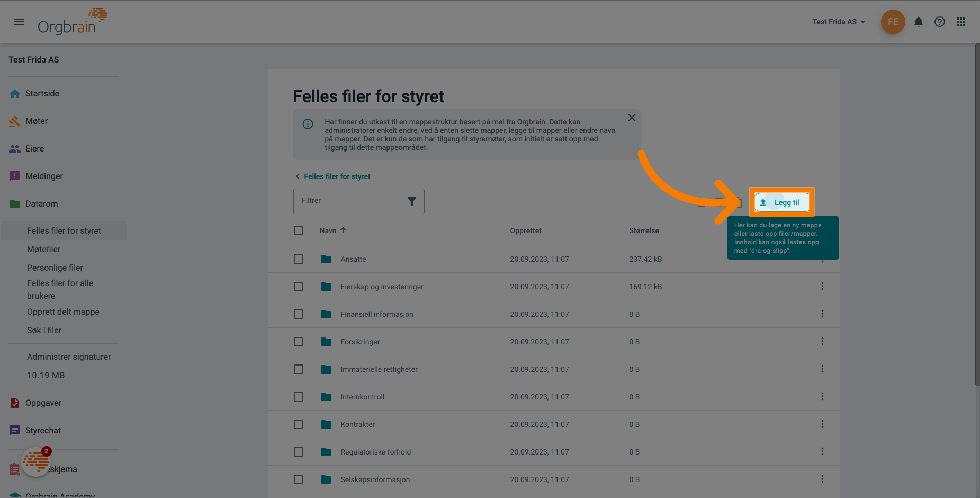Click the 10.19 MB storage text
Screen dimensions: 980x498
(x=46, y=375)
